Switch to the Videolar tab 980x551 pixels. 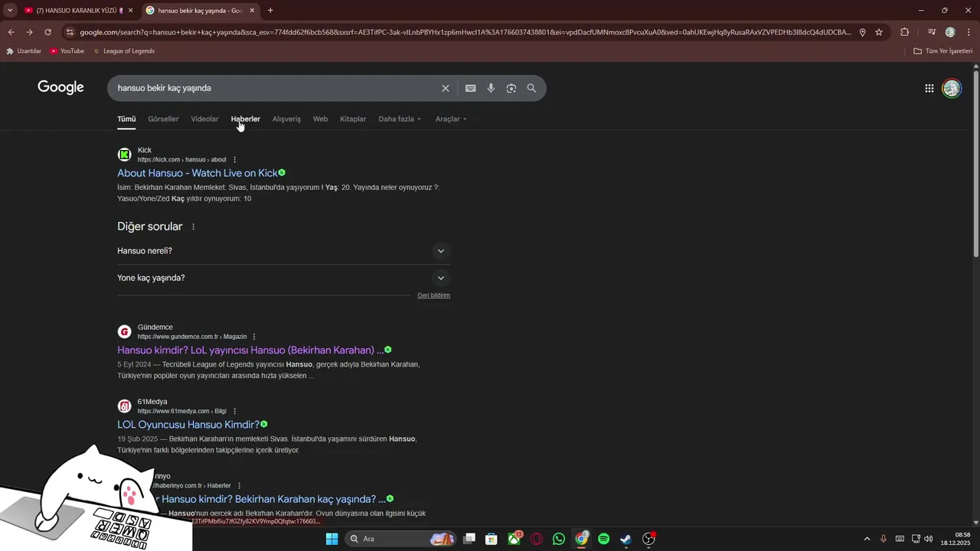204,119
